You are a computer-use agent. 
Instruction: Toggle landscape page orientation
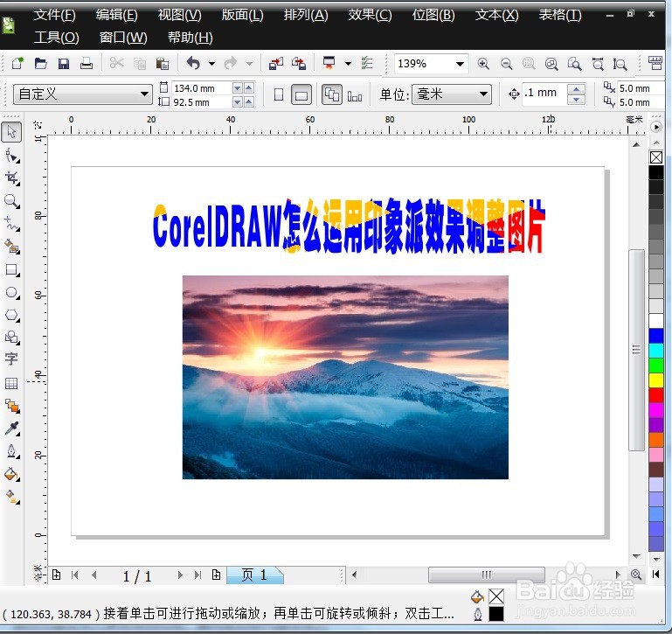click(x=301, y=94)
